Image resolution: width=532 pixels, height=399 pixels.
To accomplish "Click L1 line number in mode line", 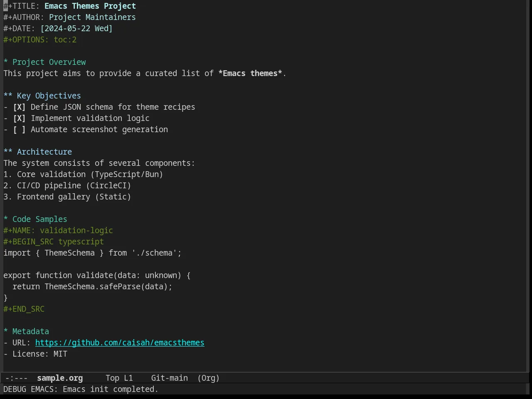I will 128,378.
